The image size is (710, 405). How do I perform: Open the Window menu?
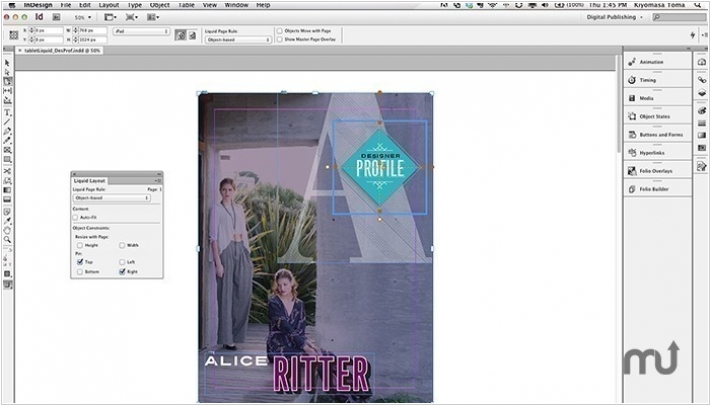click(236, 5)
